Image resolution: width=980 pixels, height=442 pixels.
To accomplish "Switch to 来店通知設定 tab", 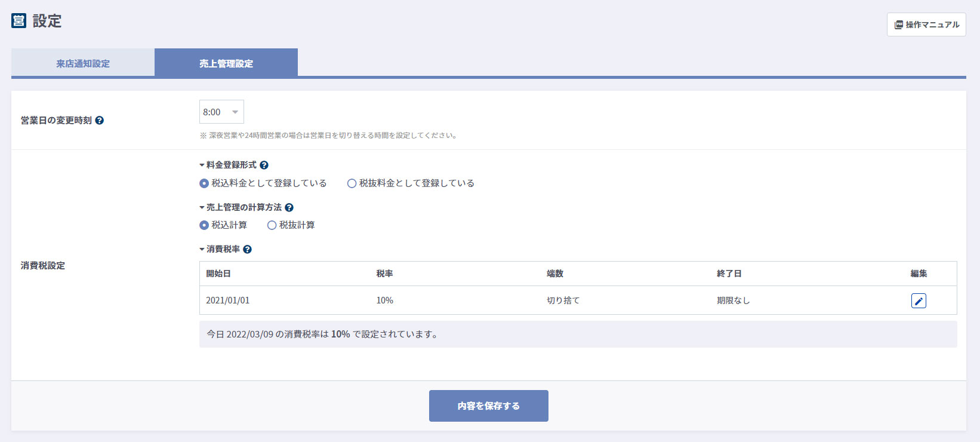I will pos(83,63).
